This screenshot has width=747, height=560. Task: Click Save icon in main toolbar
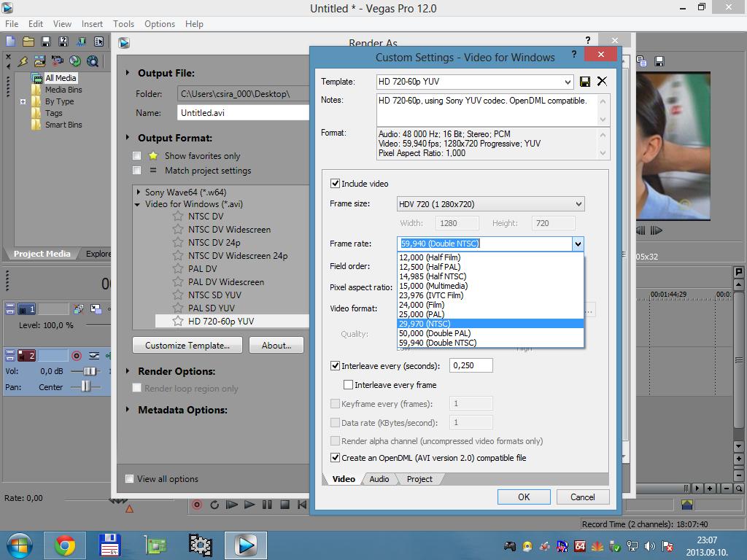[x=46, y=42]
